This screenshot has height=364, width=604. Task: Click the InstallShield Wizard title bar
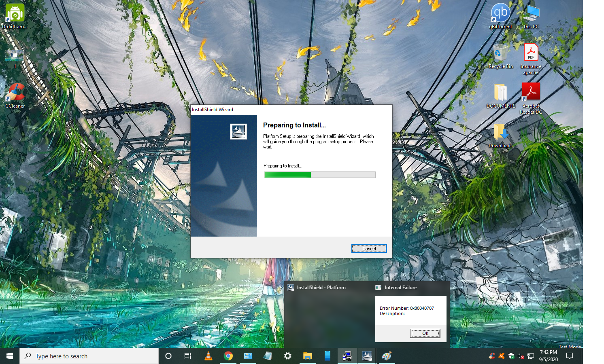click(291, 110)
